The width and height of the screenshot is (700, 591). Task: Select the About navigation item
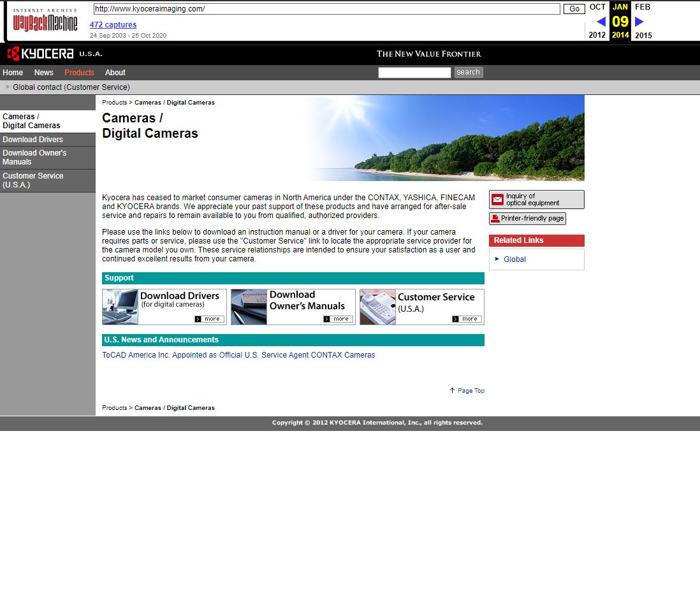[115, 73]
